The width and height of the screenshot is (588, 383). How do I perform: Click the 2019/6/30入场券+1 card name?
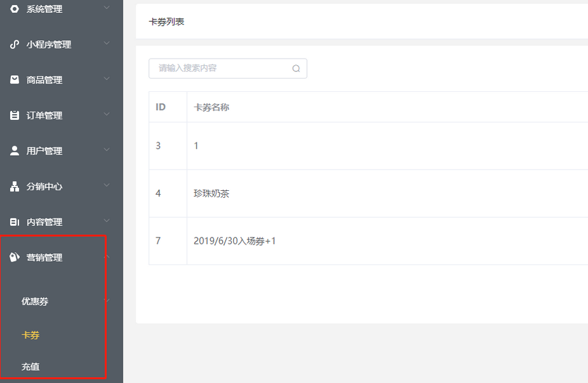[x=235, y=241]
